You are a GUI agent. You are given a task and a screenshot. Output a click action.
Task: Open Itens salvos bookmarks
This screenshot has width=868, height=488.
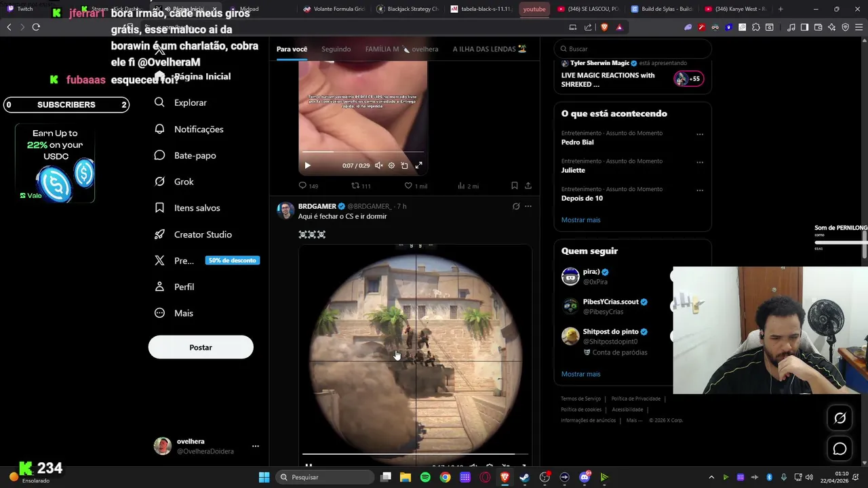[x=187, y=208]
